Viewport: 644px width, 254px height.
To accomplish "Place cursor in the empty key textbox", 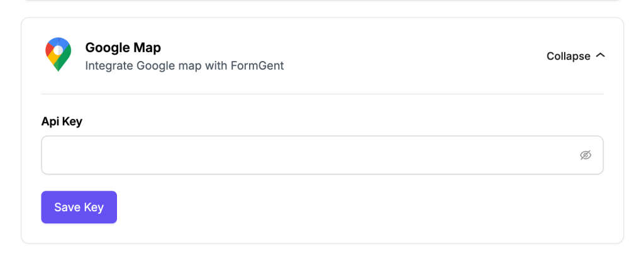I will [322, 155].
